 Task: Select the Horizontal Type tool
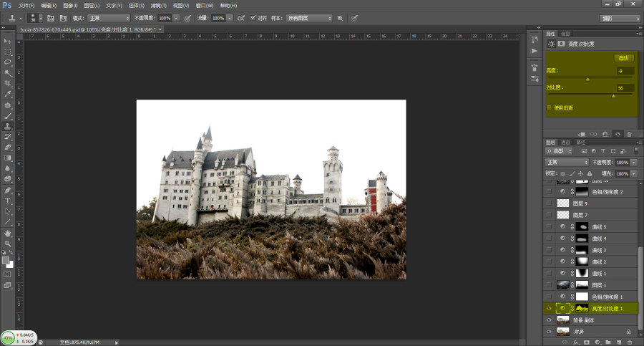click(7, 201)
